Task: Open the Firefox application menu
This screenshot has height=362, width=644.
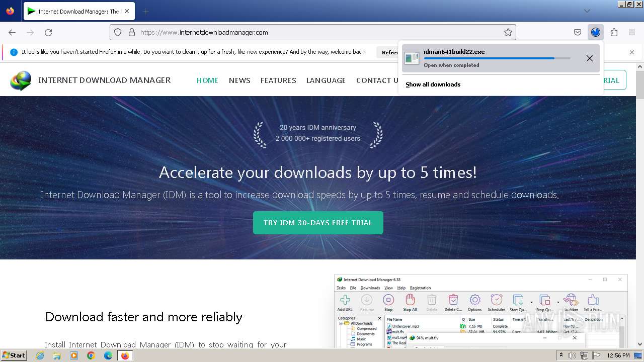Action: 632,32
